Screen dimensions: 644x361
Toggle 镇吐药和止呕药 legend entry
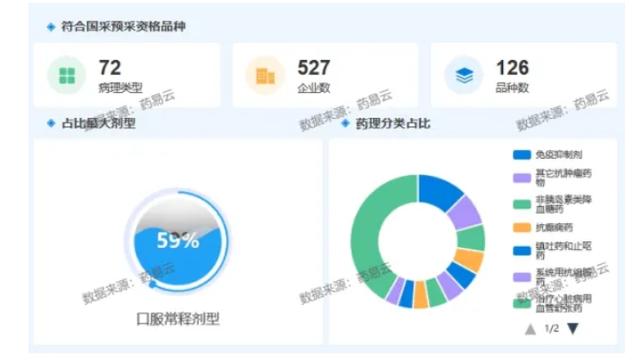(x=553, y=251)
